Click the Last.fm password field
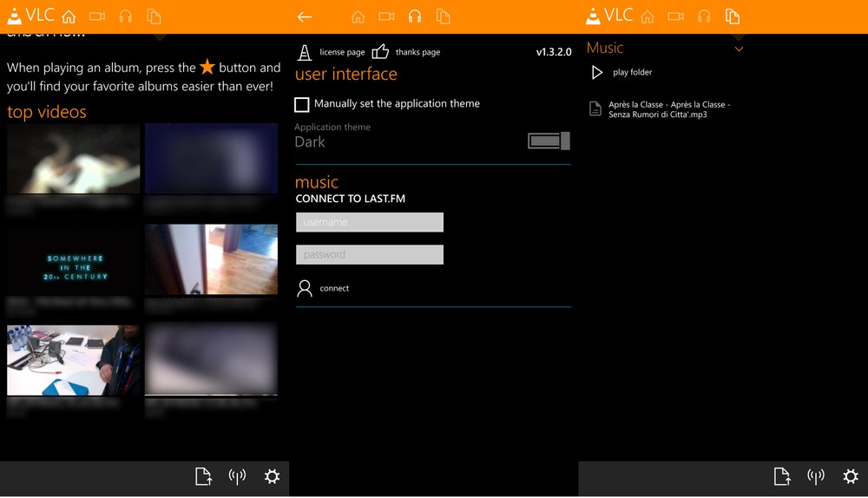 click(369, 254)
